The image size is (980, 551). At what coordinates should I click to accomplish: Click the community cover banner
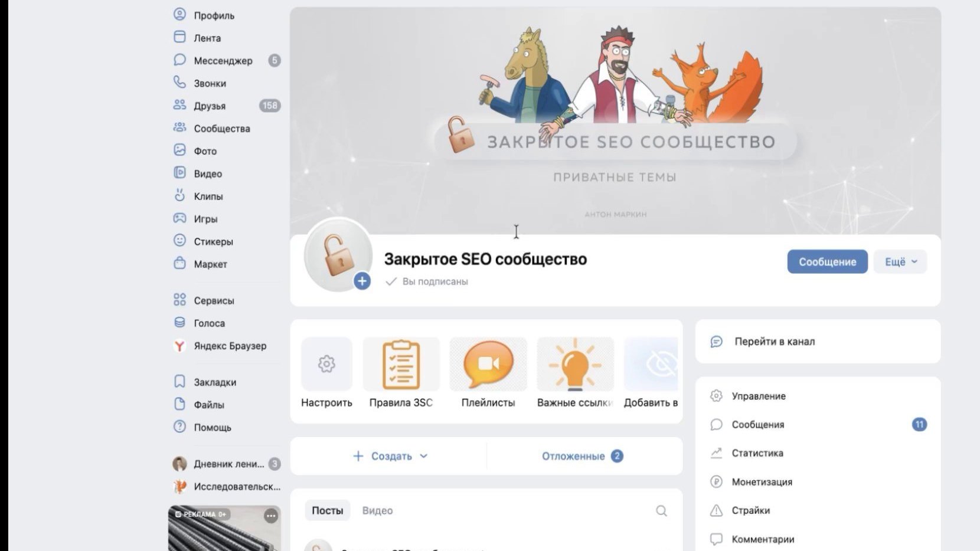615,121
